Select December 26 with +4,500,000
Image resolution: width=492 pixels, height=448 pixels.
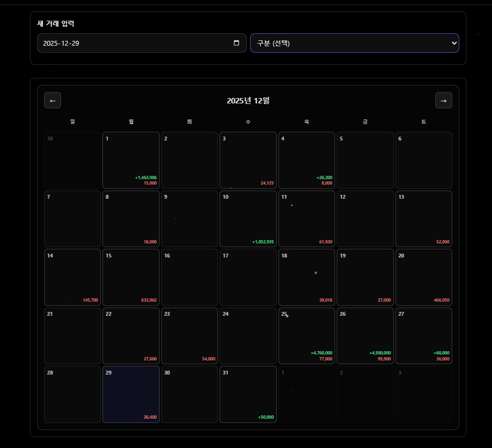point(365,336)
